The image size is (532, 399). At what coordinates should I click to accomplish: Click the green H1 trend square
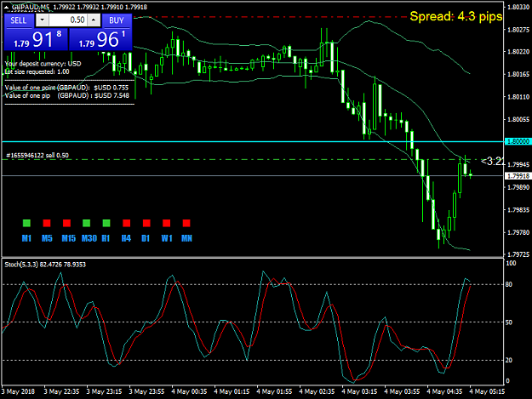106,223
